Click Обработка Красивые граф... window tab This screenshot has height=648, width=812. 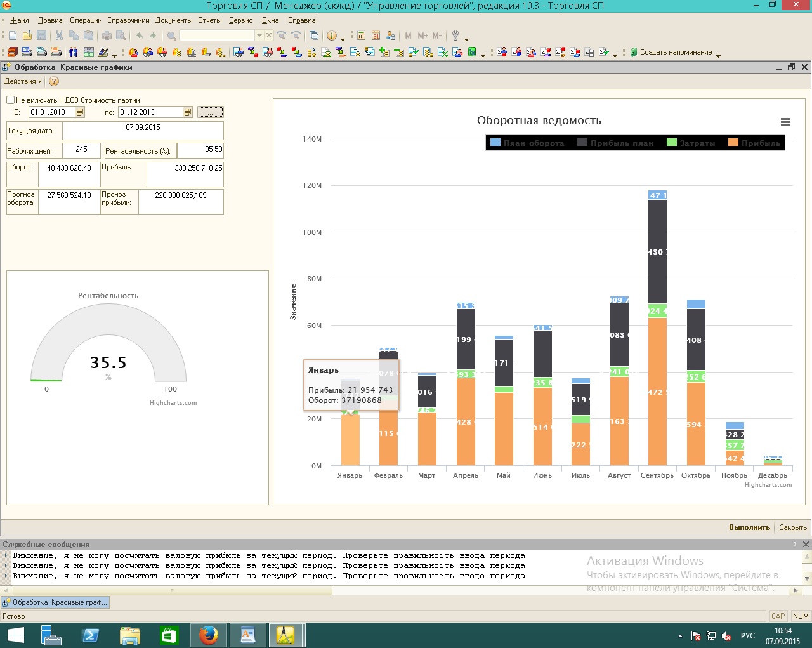tap(55, 602)
